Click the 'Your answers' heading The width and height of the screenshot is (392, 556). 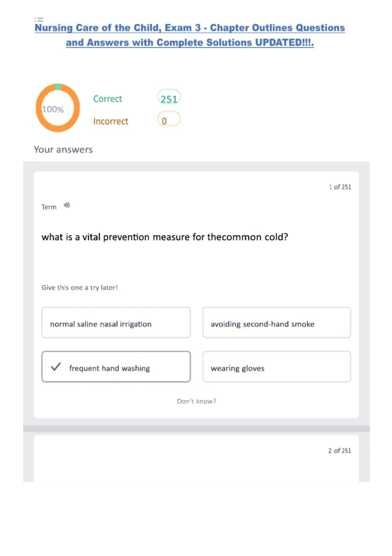click(x=63, y=150)
